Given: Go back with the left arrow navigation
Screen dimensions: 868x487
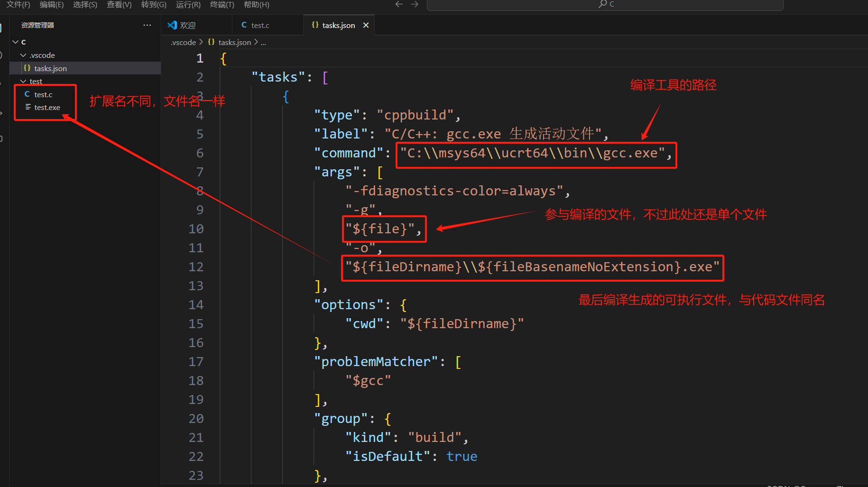Looking at the screenshot, I should click(399, 4).
